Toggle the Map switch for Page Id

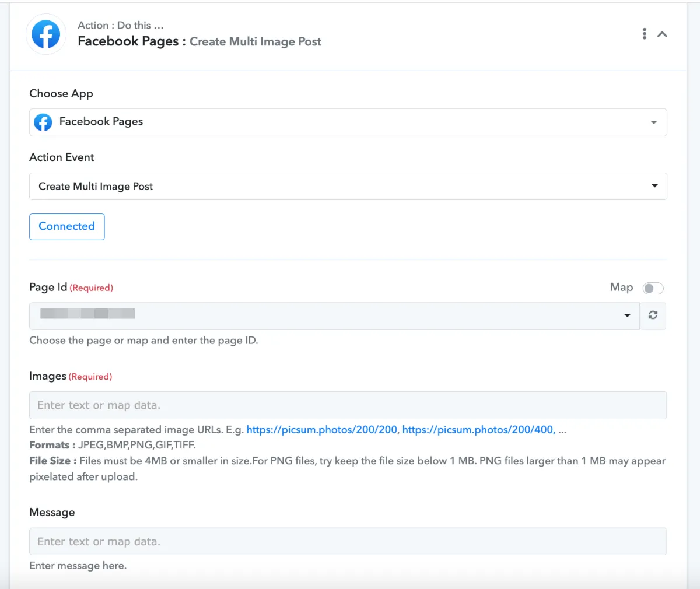[653, 288]
